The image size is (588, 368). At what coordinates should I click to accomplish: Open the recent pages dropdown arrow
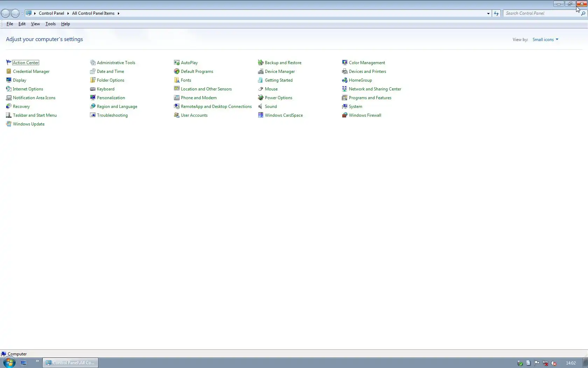[x=22, y=13]
